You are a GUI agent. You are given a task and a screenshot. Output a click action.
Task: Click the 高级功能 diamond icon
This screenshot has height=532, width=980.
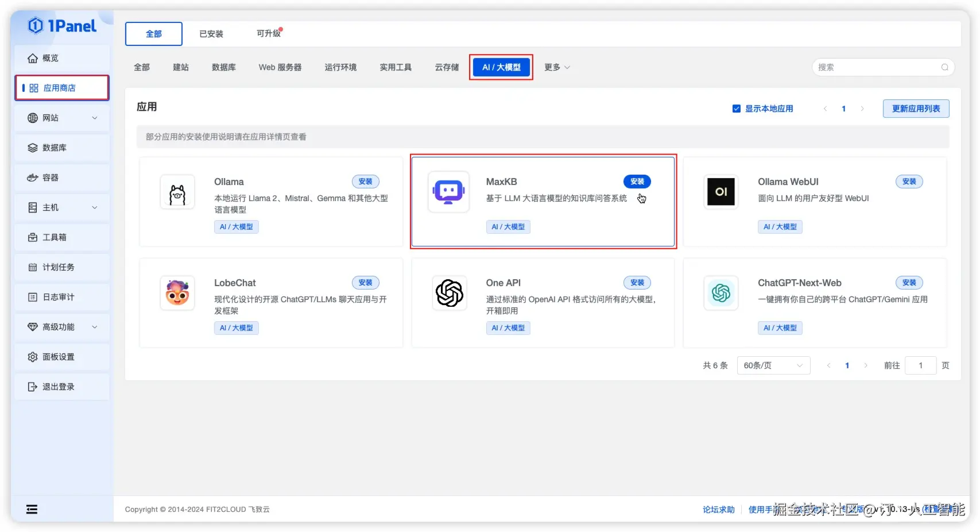pos(33,327)
